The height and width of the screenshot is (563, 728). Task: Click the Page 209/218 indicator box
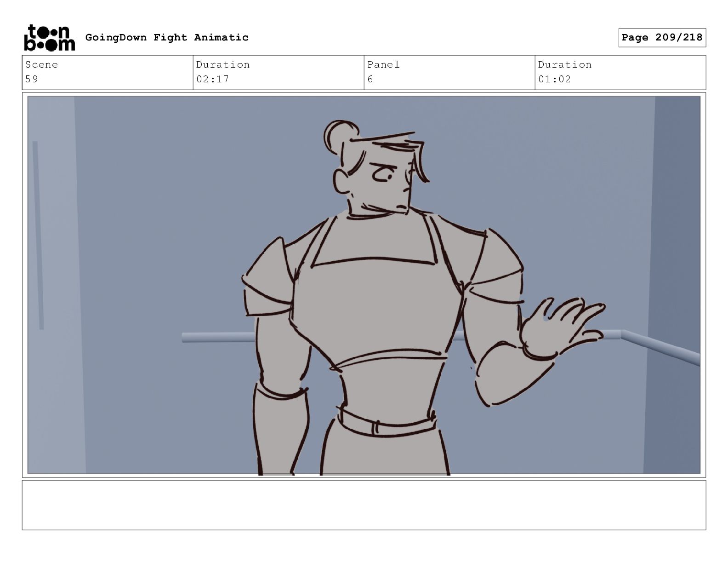[662, 38]
